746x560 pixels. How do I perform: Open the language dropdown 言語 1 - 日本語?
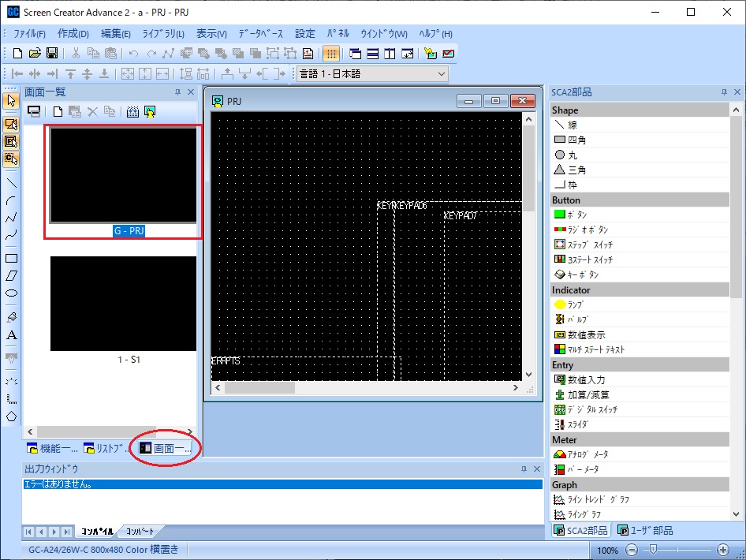click(x=372, y=74)
